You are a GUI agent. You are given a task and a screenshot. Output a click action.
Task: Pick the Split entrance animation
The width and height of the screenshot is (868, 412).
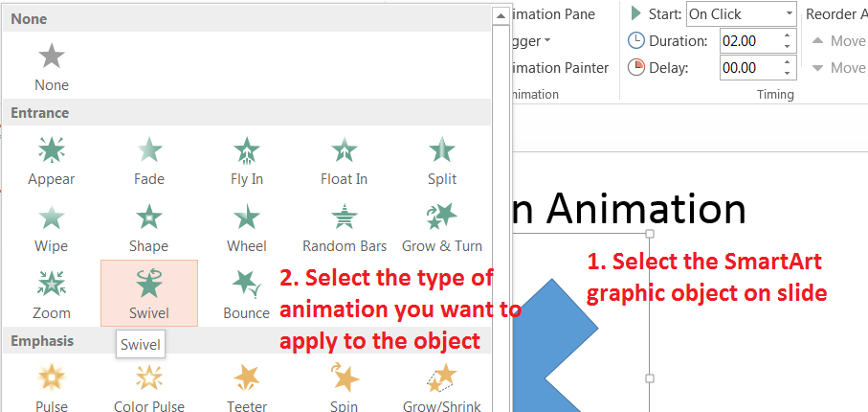click(x=441, y=151)
